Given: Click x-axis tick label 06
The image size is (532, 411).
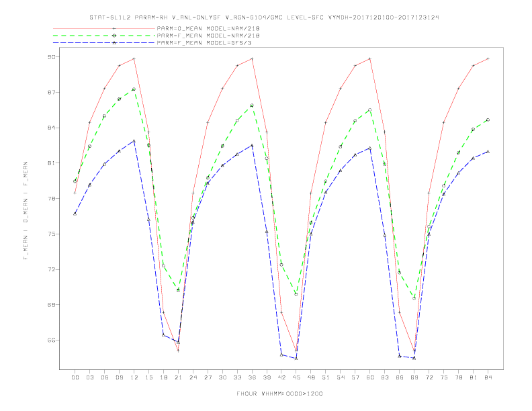Looking at the screenshot, I should point(105,377).
